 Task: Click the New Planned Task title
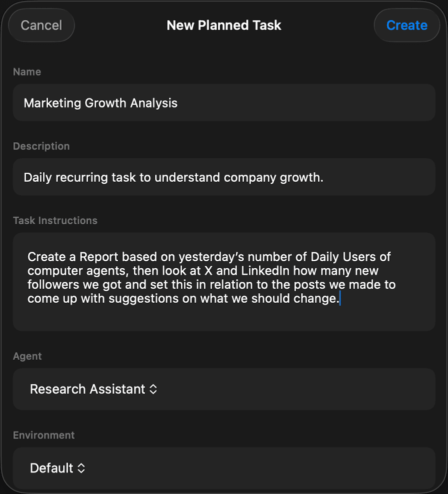[x=224, y=25]
